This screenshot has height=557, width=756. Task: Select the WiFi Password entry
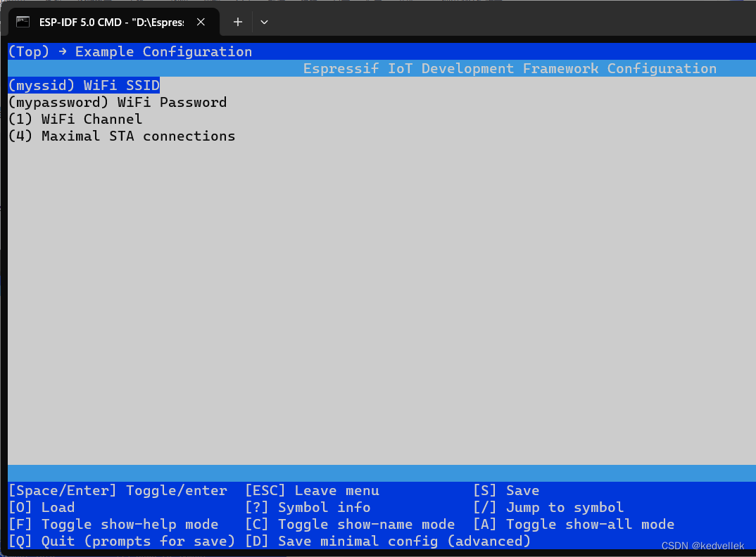pyautogui.click(x=117, y=102)
